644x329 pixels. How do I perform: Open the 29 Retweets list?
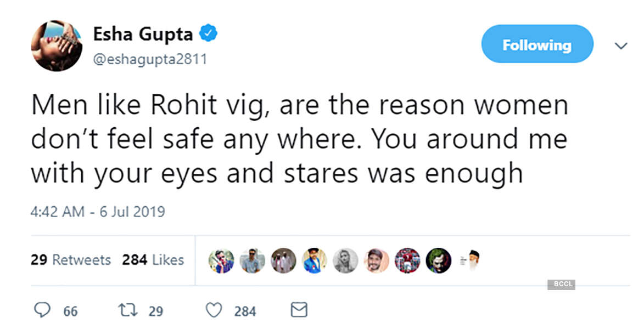tap(71, 260)
